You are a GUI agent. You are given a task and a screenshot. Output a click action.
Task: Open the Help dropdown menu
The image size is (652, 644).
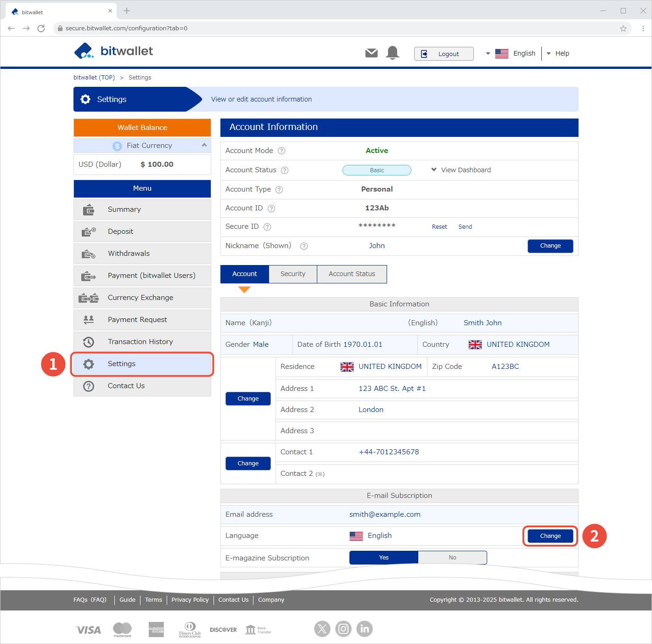pos(558,54)
